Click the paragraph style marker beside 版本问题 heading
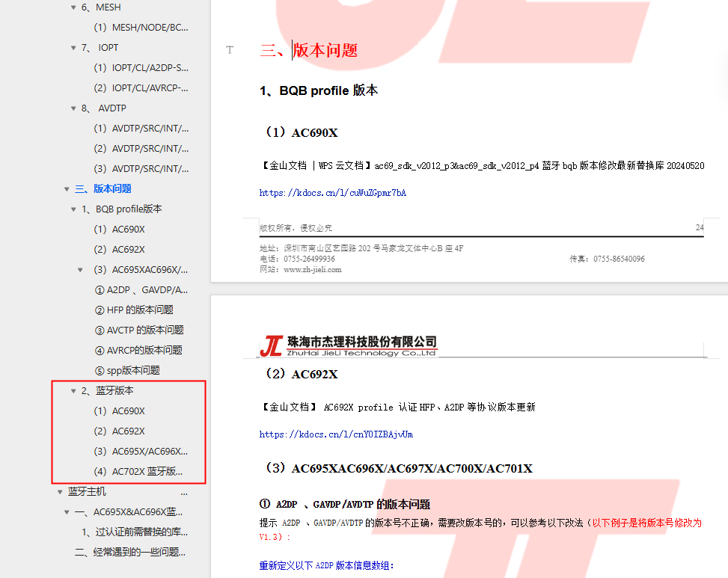Image resolution: width=728 pixels, height=578 pixels. [x=230, y=49]
